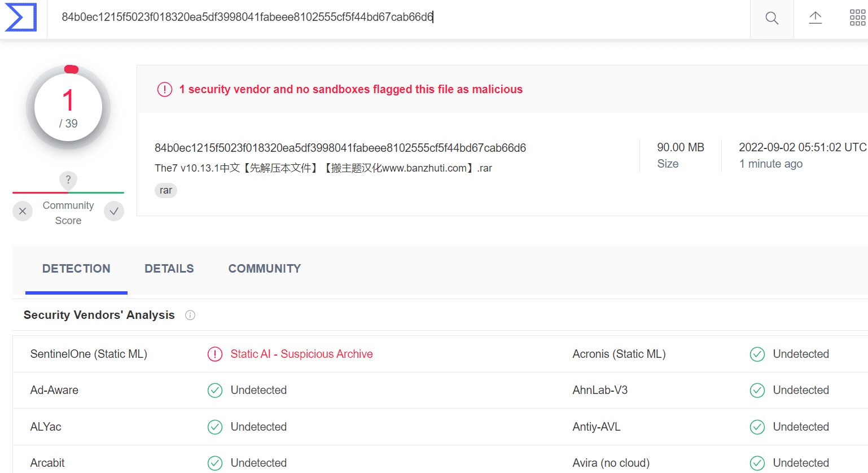Click Undetected result for Ad-Aware

pos(258,390)
